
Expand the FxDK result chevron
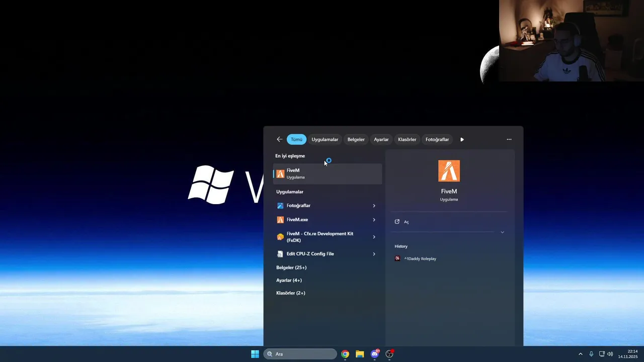(374, 237)
